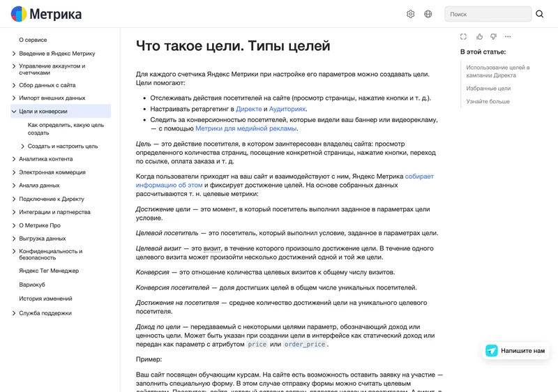Follow the Директе link

click(x=249, y=109)
